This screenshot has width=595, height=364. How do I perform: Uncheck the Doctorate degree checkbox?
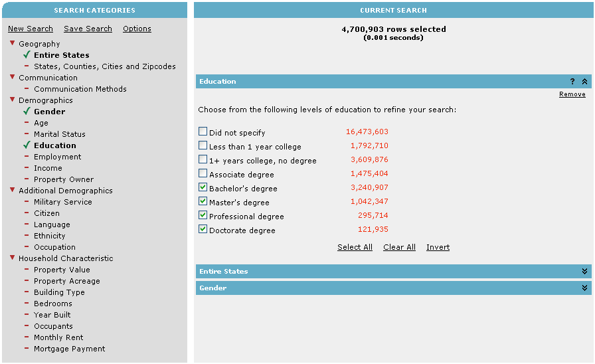point(203,229)
